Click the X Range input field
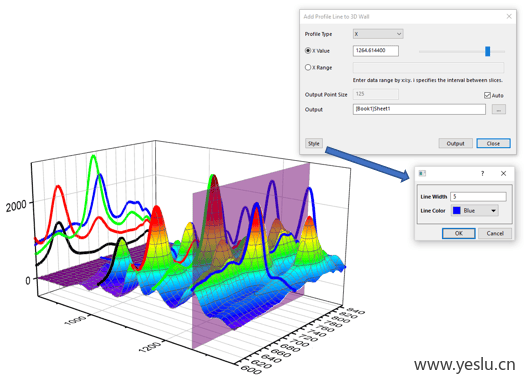 428,68
